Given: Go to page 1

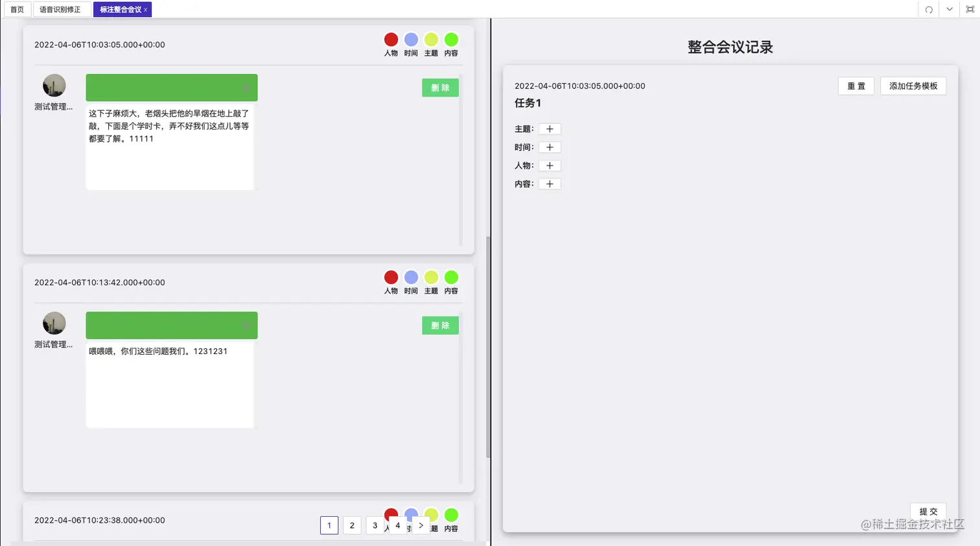Looking at the screenshot, I should [x=329, y=525].
